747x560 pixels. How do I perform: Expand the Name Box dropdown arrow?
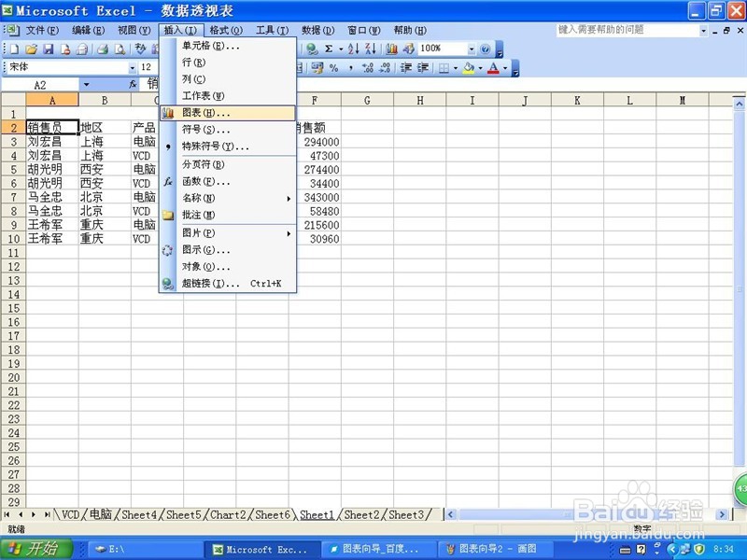click(x=86, y=85)
